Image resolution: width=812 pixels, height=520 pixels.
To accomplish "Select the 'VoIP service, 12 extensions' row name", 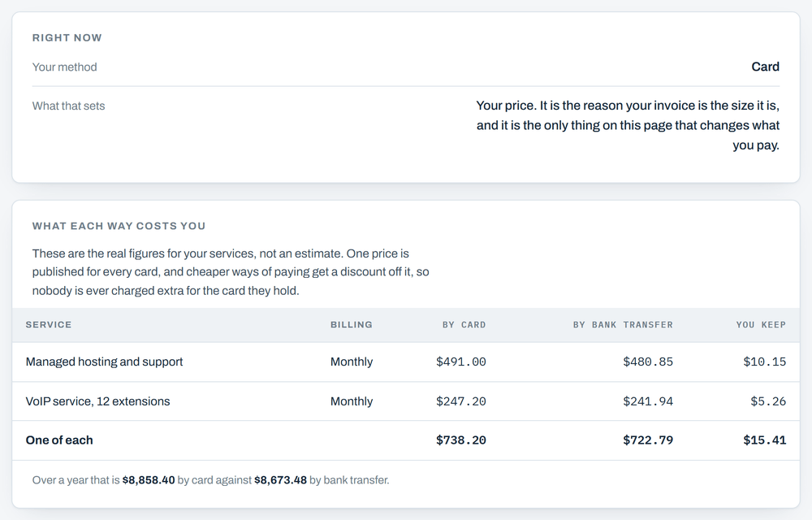I will click(x=98, y=401).
